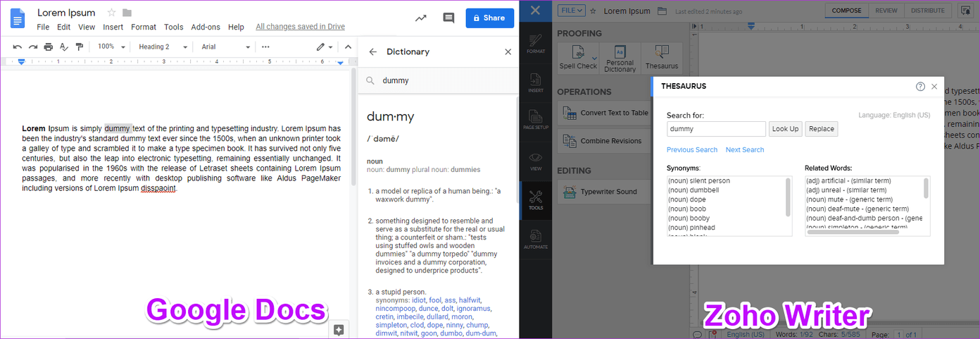Open the comment history speech bubble icon

pyautogui.click(x=448, y=18)
